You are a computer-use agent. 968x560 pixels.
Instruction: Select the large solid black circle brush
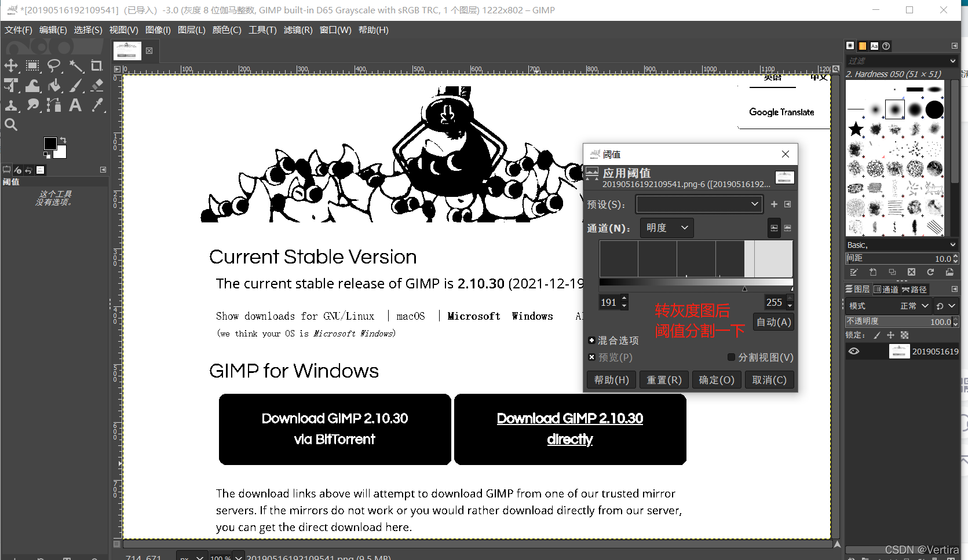[934, 109]
